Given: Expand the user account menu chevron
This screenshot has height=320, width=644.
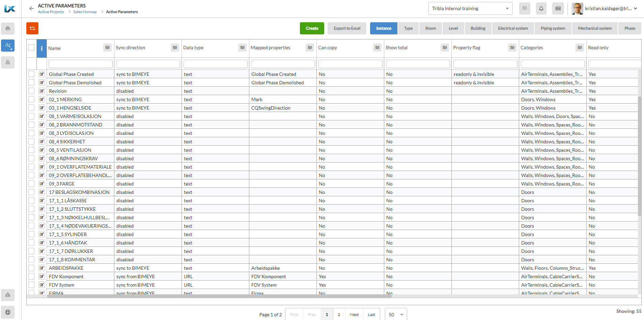Looking at the screenshot, I should pos(636,8).
